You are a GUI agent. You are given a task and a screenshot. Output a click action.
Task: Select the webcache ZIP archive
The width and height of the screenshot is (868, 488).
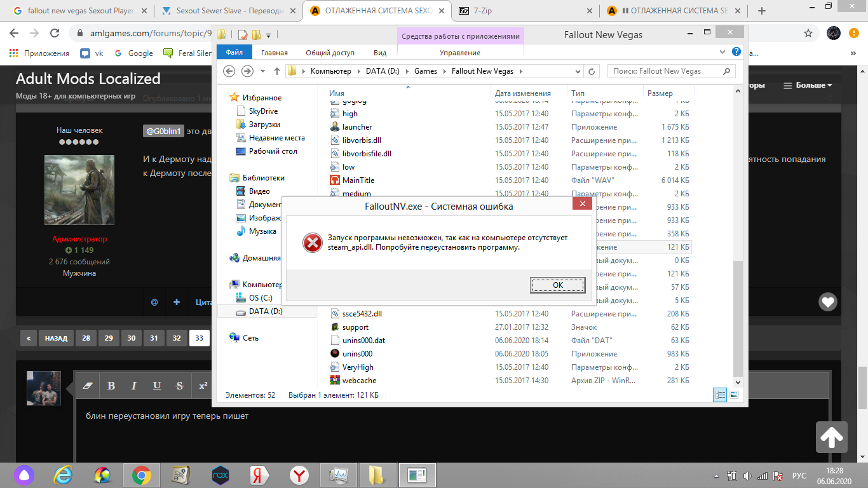pos(359,381)
